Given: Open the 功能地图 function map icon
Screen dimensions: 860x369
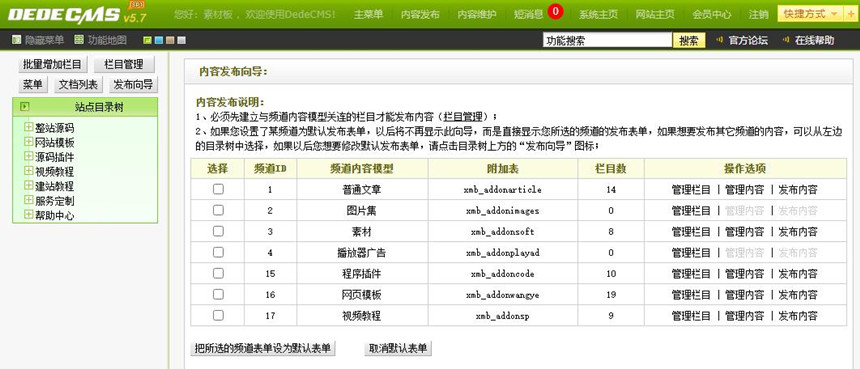Looking at the screenshot, I should (x=80, y=40).
